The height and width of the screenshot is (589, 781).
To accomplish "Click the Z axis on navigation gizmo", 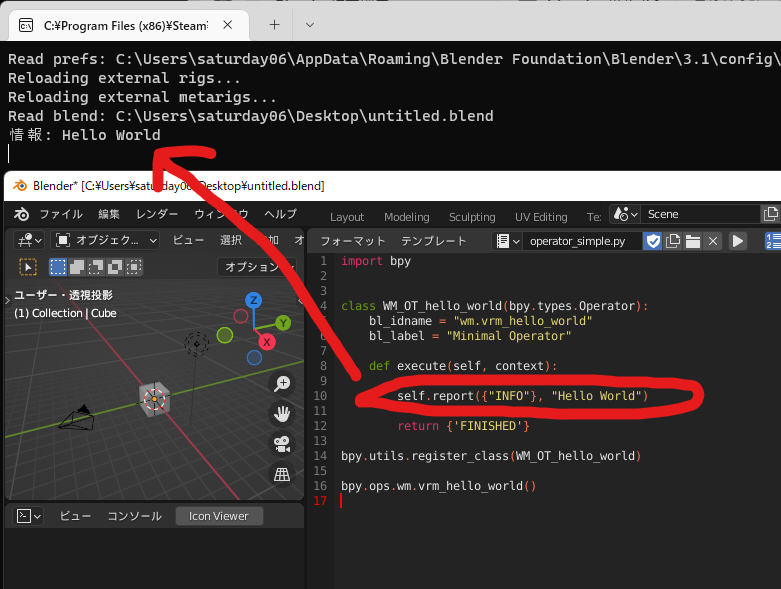I will pyautogui.click(x=254, y=300).
